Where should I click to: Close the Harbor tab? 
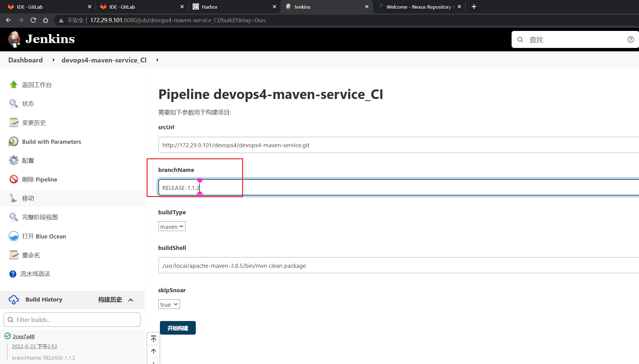click(x=274, y=6)
